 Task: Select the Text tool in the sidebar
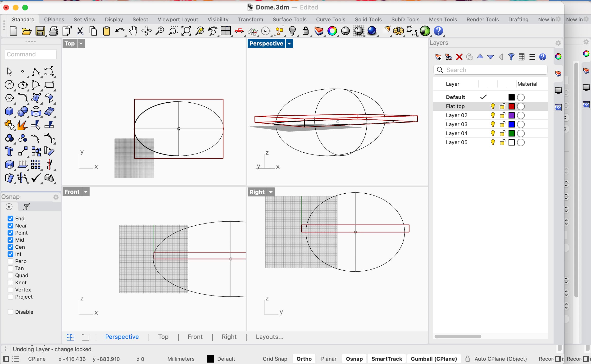pyautogui.click(x=9, y=151)
